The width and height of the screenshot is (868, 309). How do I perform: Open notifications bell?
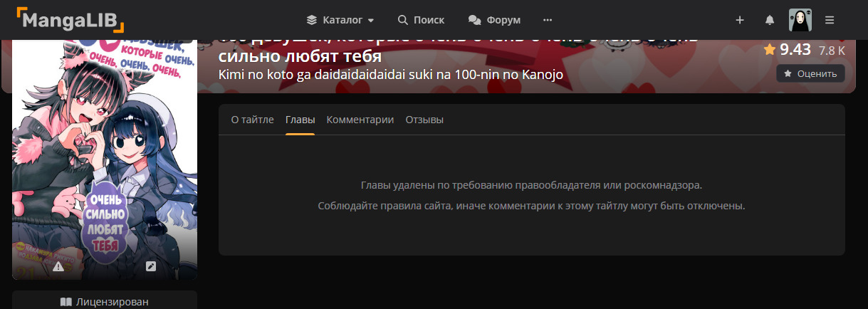tap(770, 20)
